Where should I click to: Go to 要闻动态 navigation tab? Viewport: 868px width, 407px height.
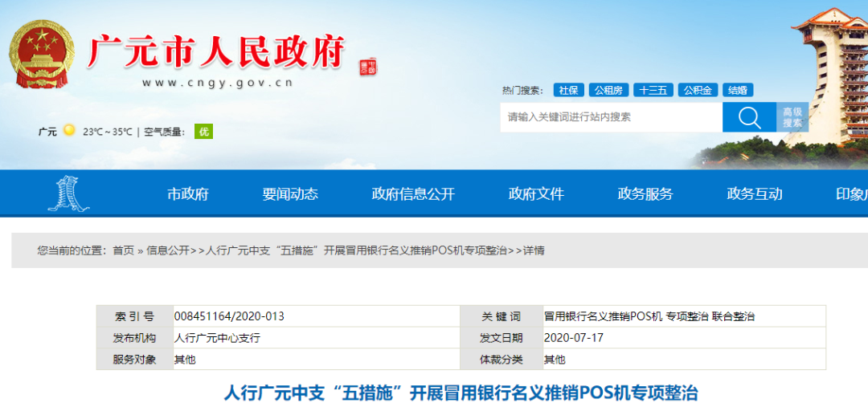click(x=289, y=194)
